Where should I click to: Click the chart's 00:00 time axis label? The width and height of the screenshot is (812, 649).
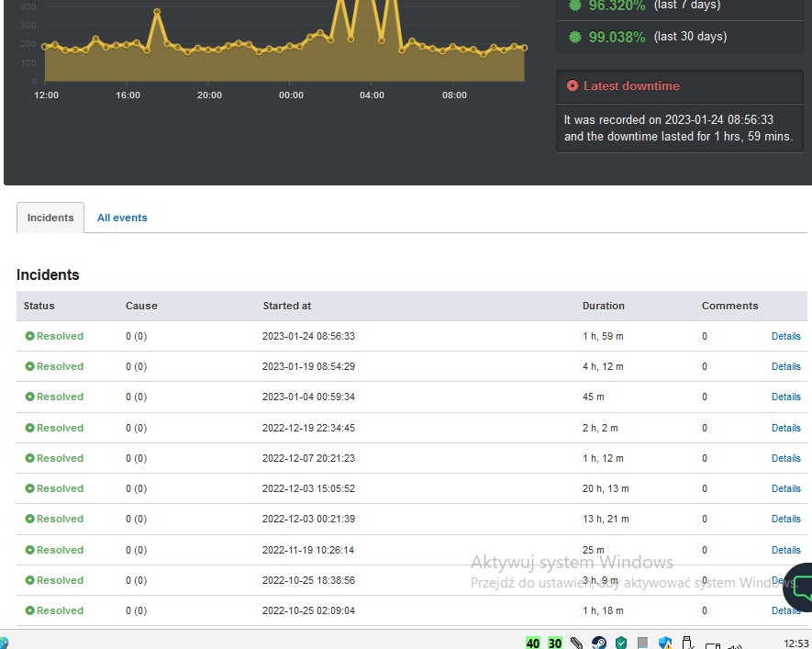tap(291, 95)
